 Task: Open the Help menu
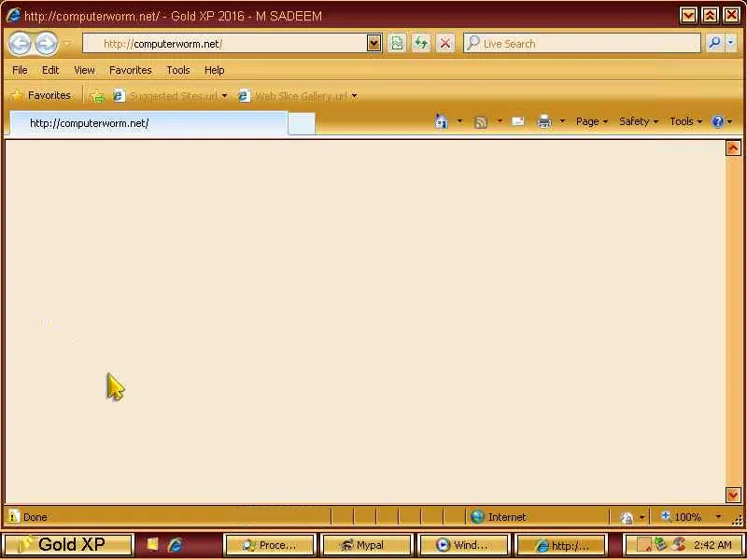[215, 71]
